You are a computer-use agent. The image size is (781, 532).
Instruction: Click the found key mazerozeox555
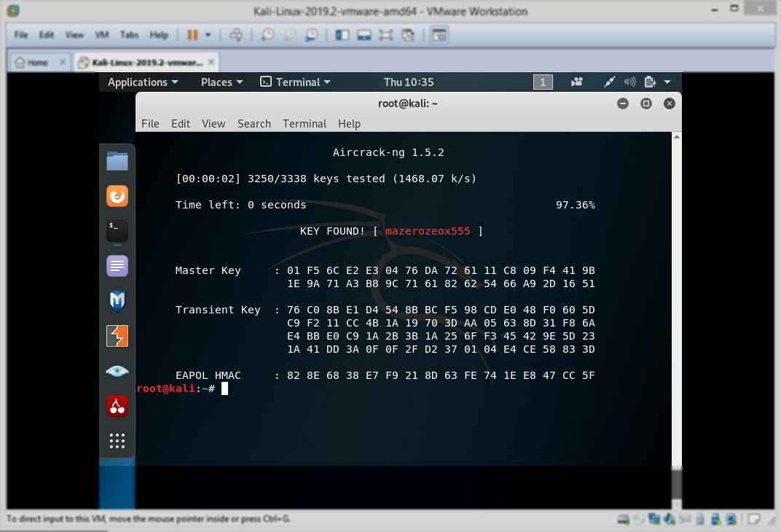[x=428, y=231]
